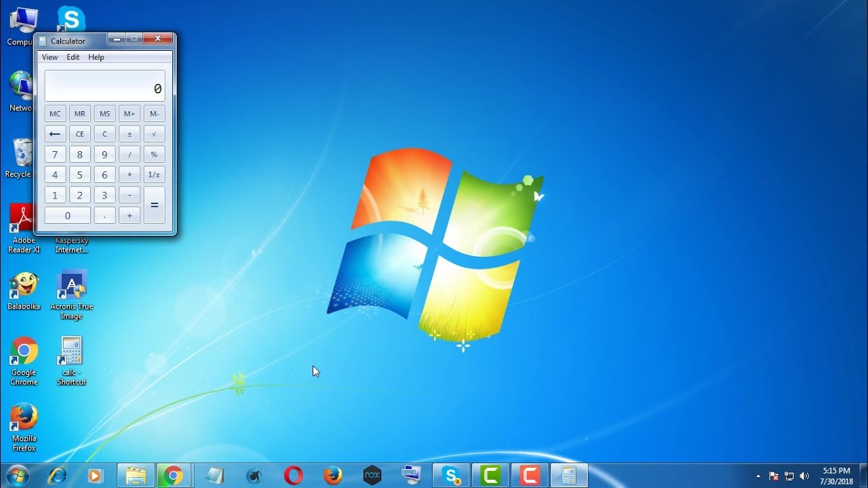Screen dimensions: 868x488
Task: Select the Acronis True Image desktop icon
Action: pyautogui.click(x=71, y=296)
